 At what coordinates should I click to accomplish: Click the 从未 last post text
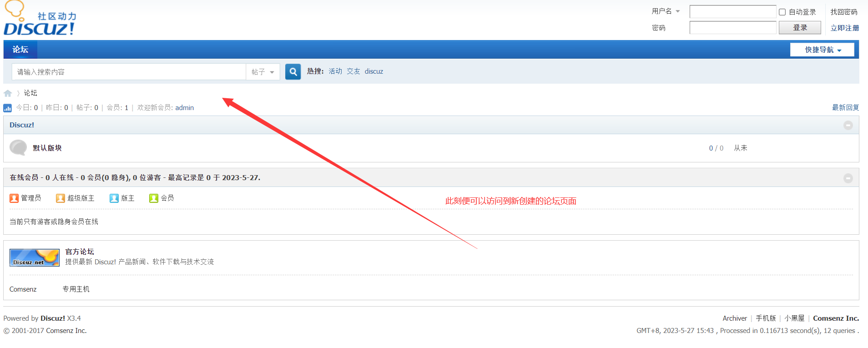point(741,148)
